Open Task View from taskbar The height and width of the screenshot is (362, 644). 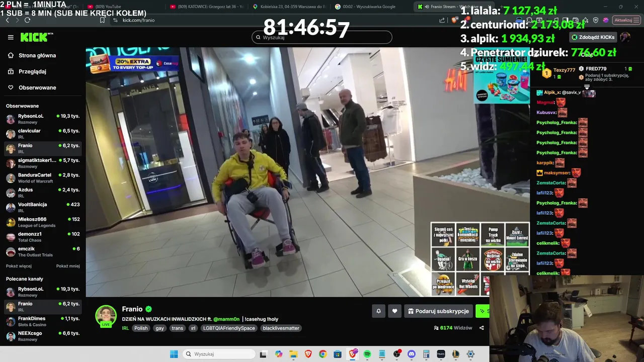pos(263,354)
